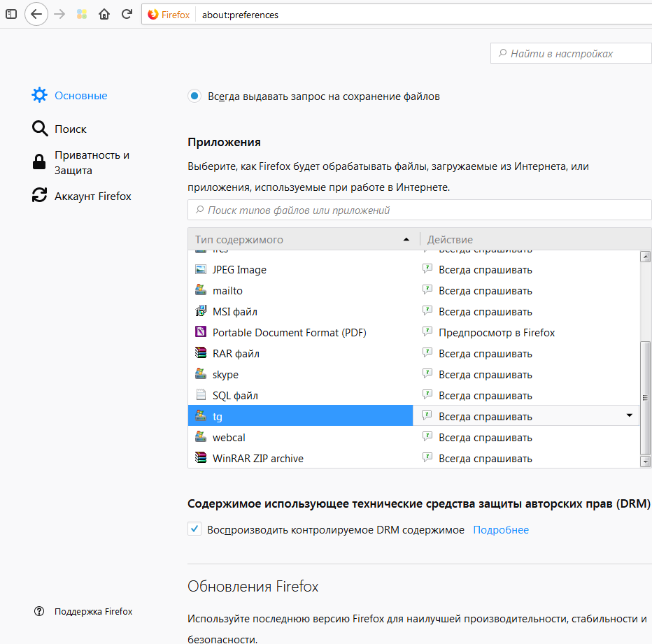Open action dropdown for tg row
The image size is (652, 644).
pos(629,416)
